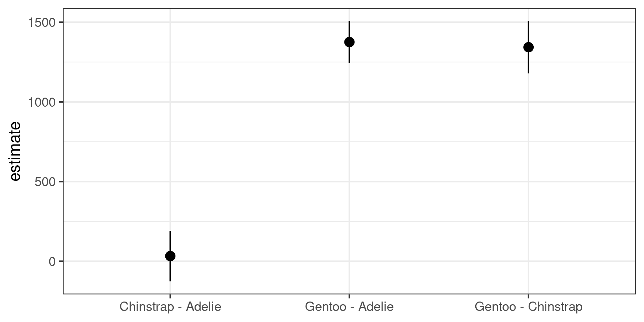Click the 0 y-axis tick label
Screen dimensions: 644x322
click(x=52, y=262)
